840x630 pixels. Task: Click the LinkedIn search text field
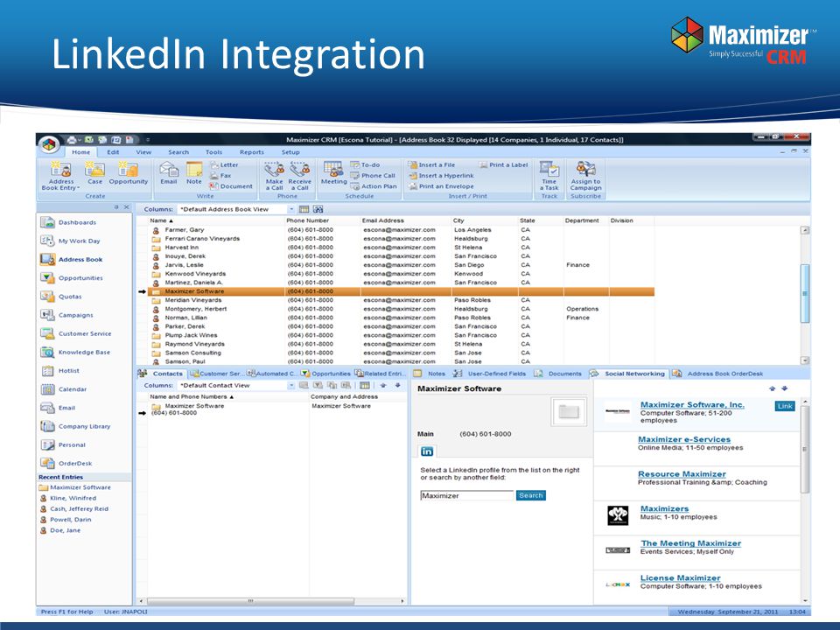coord(466,495)
